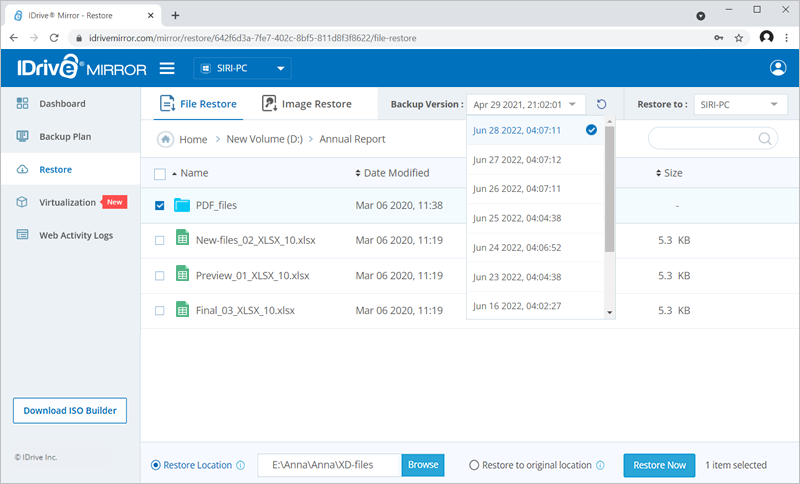Click the Final_03_XLSX_10.xlsx spreadsheet icon
The height and width of the screenshot is (484, 800).
click(182, 309)
